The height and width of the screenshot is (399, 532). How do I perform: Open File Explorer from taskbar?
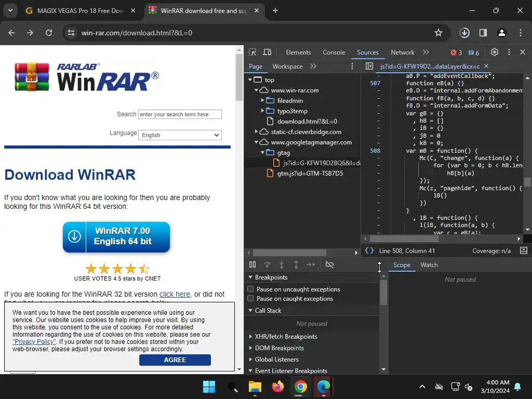(x=255, y=387)
